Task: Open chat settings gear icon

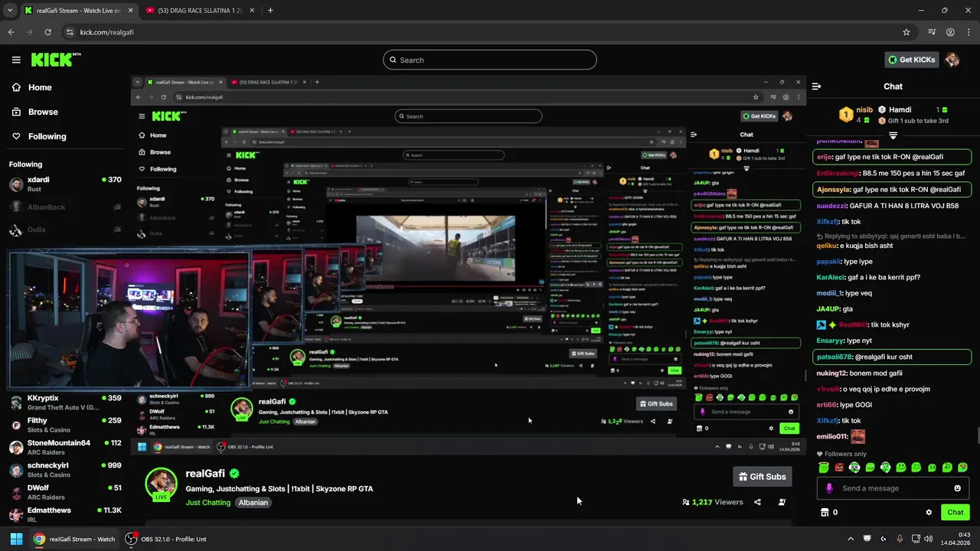Action: (x=929, y=512)
